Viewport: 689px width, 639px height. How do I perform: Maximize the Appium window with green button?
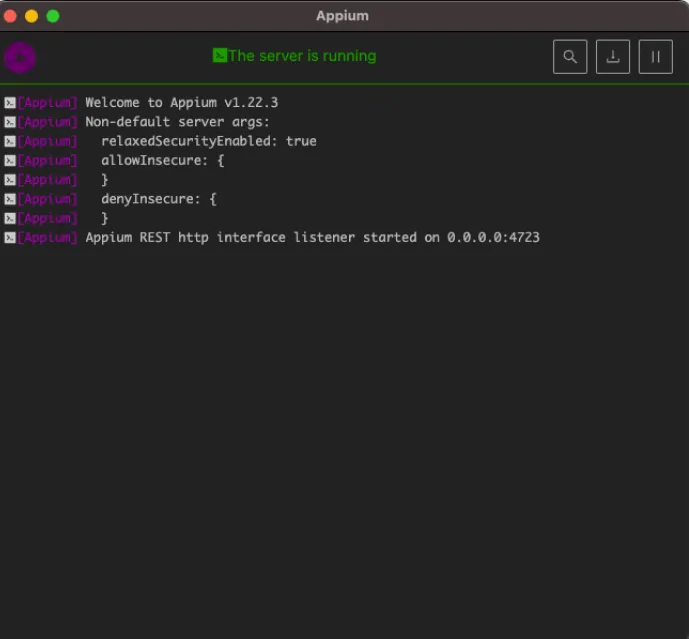[x=53, y=16]
